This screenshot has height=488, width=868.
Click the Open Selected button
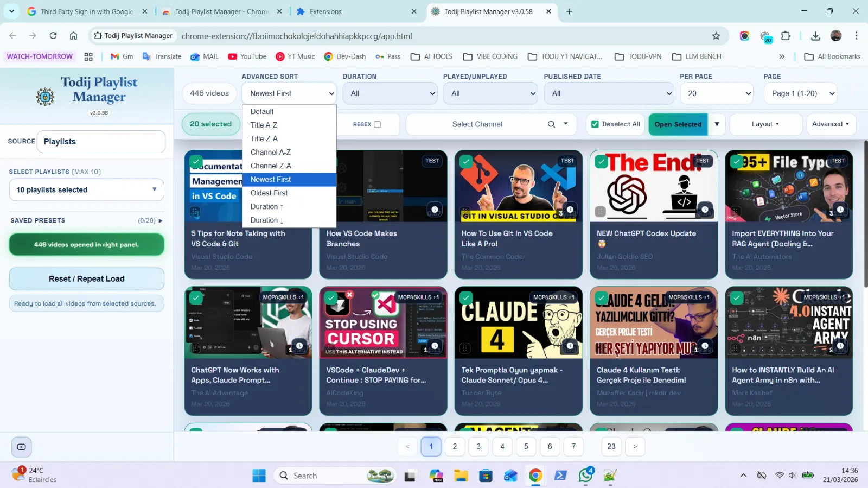point(678,124)
